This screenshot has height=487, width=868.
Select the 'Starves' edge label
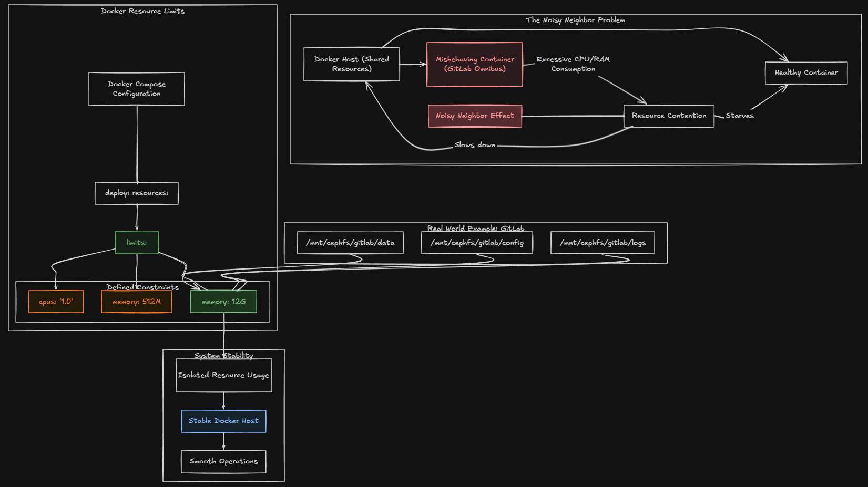pos(740,116)
